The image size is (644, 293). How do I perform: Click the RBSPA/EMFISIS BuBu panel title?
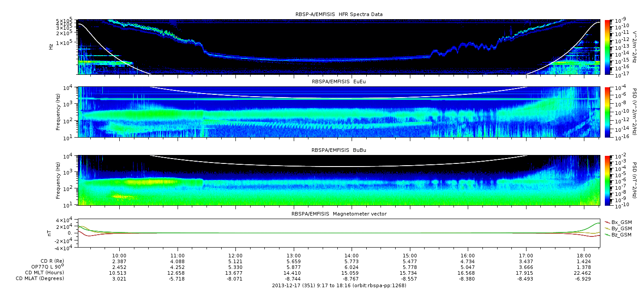click(339, 151)
